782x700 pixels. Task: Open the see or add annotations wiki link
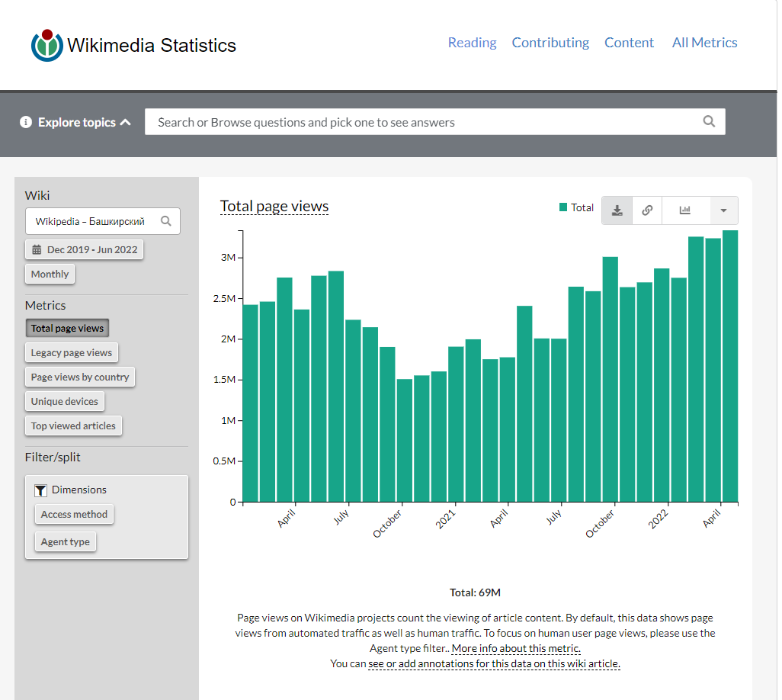pyautogui.click(x=494, y=664)
